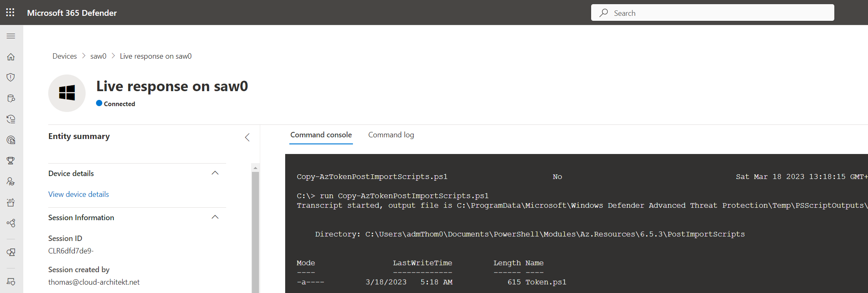Click 'Live response on saw0' page heading
This screenshot has width=868, height=293.
[172, 86]
